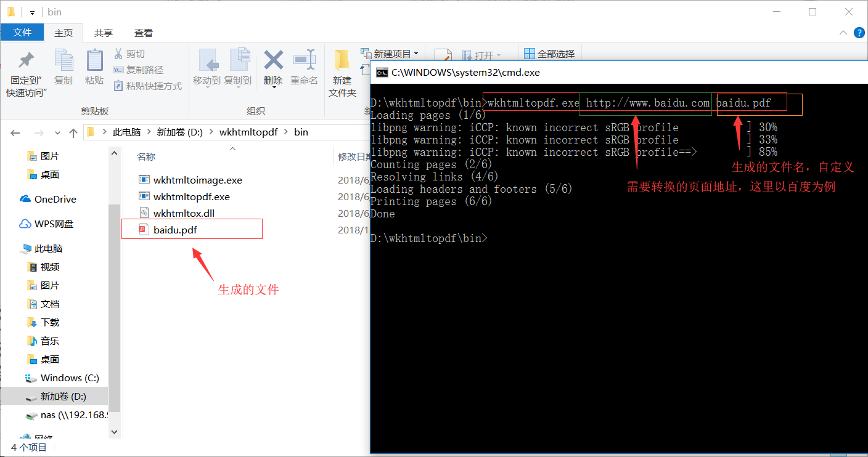The image size is (868, 457).
Task: Switch to the 共享 (Share) ribbon tab
Action: click(x=104, y=33)
